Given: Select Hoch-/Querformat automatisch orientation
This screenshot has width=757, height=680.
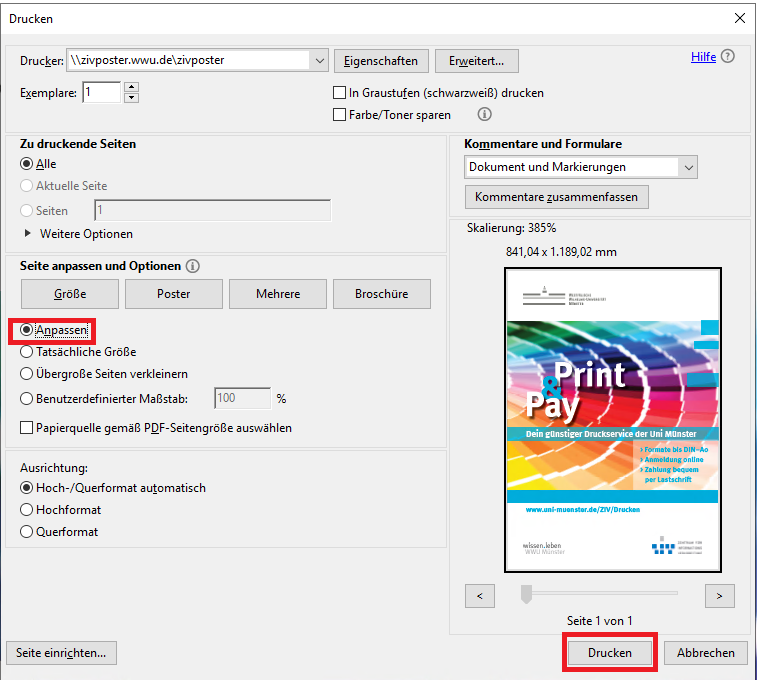Looking at the screenshot, I should click(27, 487).
